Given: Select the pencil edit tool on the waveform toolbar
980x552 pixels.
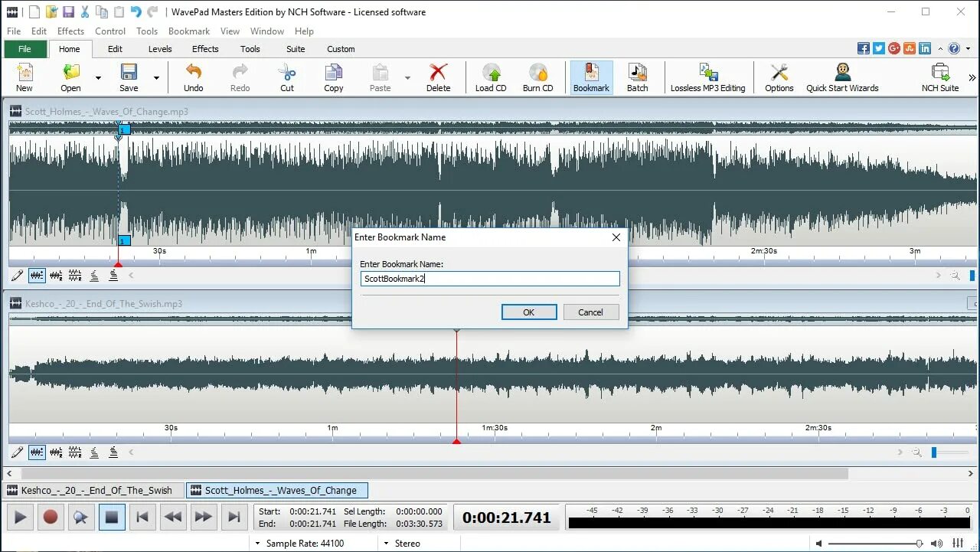Looking at the screenshot, I should point(16,275).
